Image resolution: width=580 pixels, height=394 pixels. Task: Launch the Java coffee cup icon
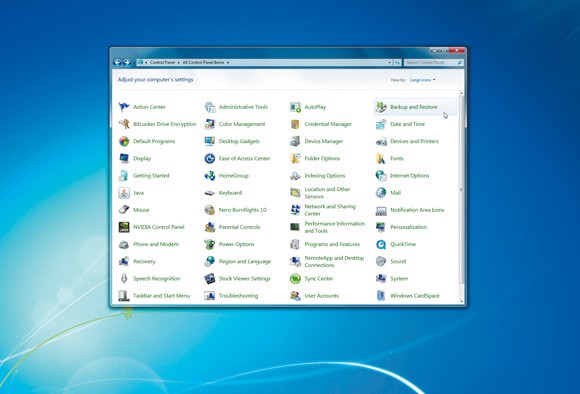tap(124, 193)
